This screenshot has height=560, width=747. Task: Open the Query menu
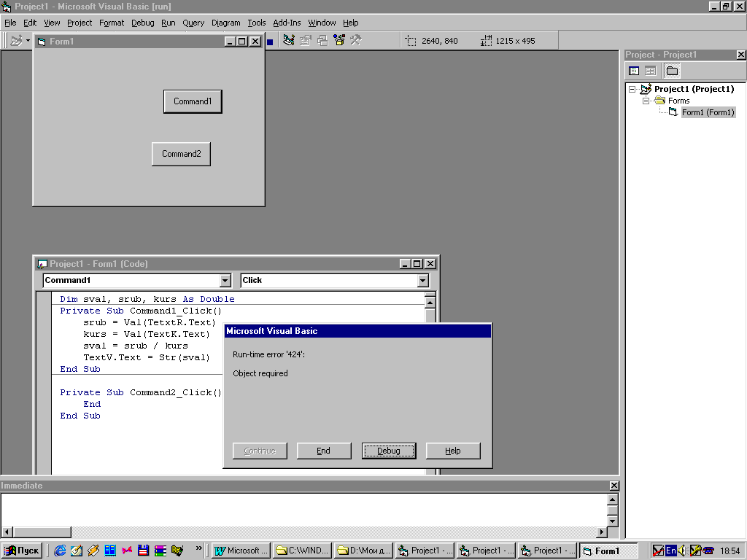pyautogui.click(x=193, y=23)
